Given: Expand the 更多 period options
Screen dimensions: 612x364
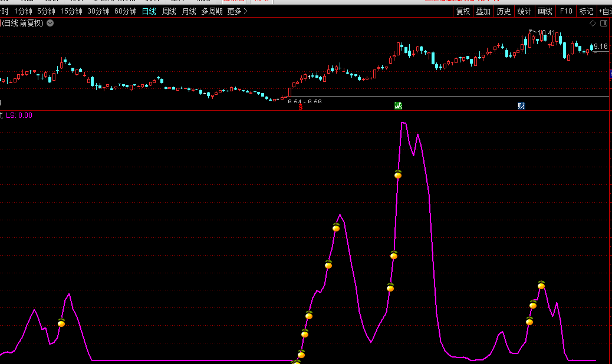Looking at the screenshot, I should click(x=237, y=11).
